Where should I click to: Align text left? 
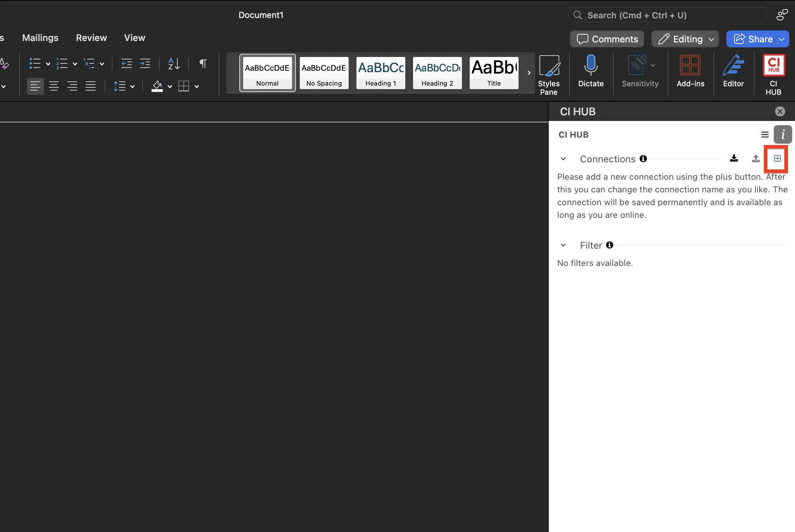point(35,86)
